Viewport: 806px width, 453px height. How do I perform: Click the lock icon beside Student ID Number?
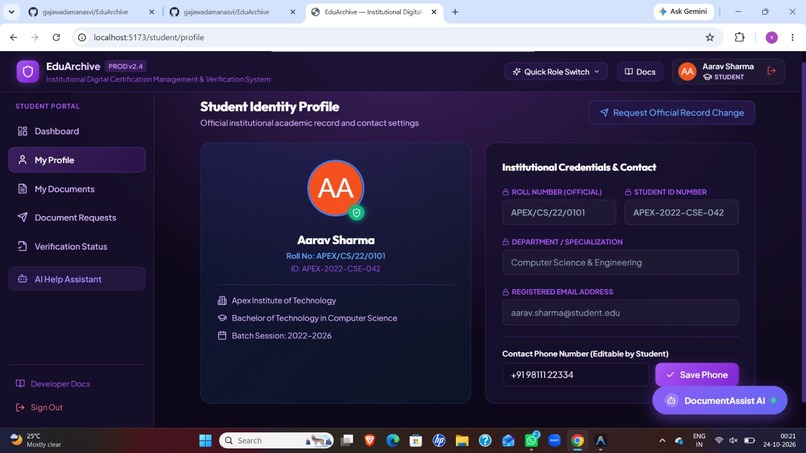[628, 192]
